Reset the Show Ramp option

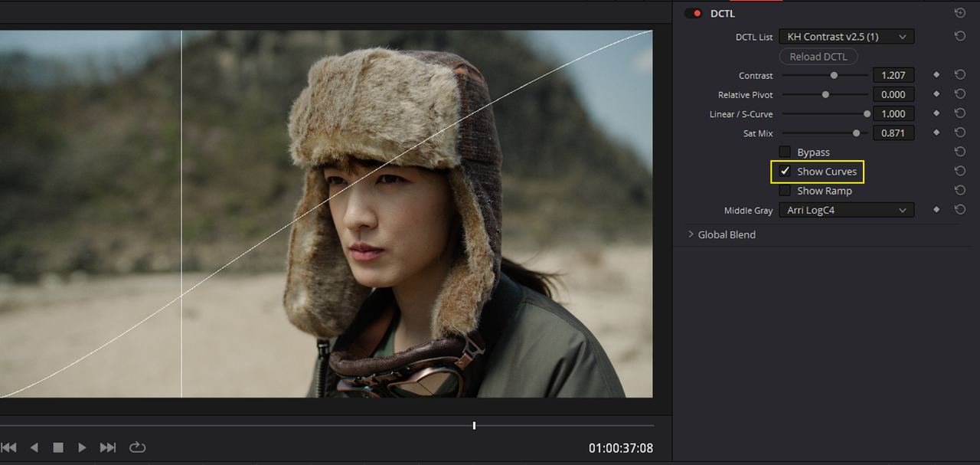point(960,190)
